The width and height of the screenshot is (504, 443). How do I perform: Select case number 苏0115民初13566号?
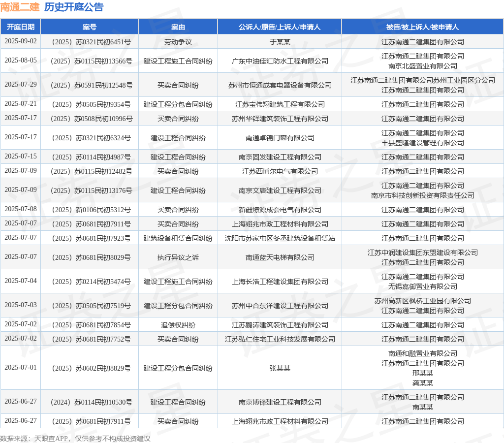pyautogui.click(x=103, y=61)
